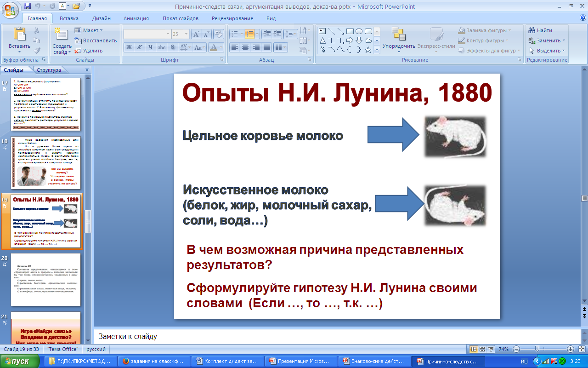588x368 pixels.
Task: Pick the rectangle shape from gallery
Action: click(x=350, y=31)
